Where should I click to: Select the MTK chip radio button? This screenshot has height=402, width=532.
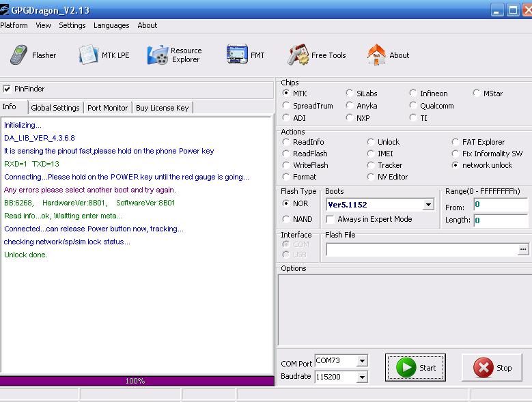286,94
